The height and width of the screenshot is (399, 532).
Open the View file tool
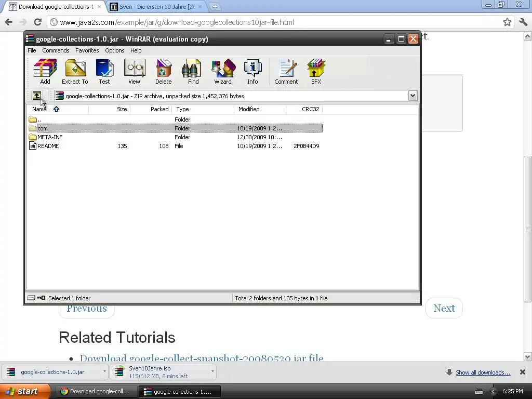point(135,72)
